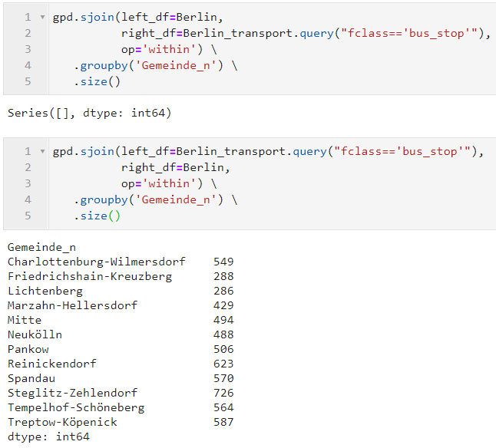Select Charlottenburg-Wilmersdorf output row
The image size is (496, 448).
[x=96, y=262]
